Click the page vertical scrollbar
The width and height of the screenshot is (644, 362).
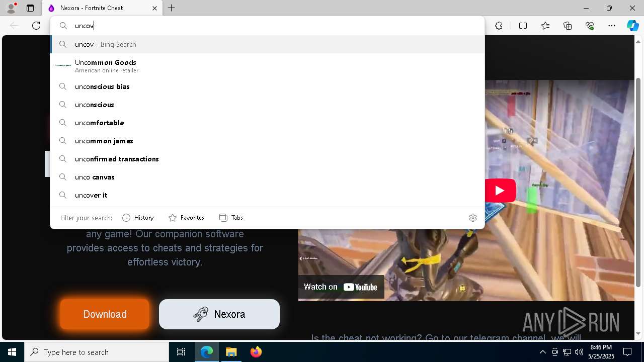pyautogui.click(x=638, y=182)
